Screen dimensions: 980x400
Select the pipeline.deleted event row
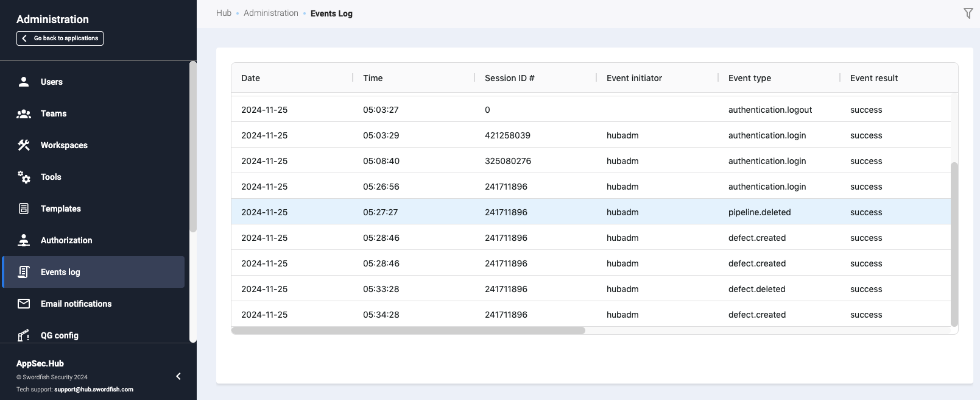[591, 212]
